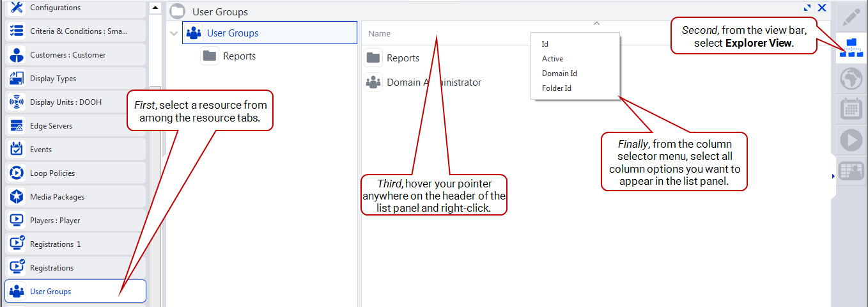This screenshot has height=307, width=868.
Task: Open the globe Map view icon
Action: [x=850, y=78]
